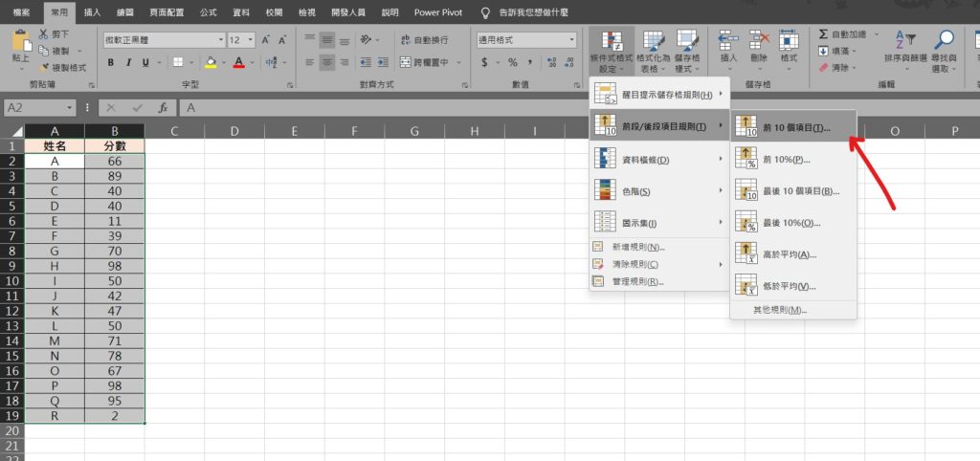The width and height of the screenshot is (980, 461).
Task: Switch to the Insert (插入) tab
Action: (92, 12)
